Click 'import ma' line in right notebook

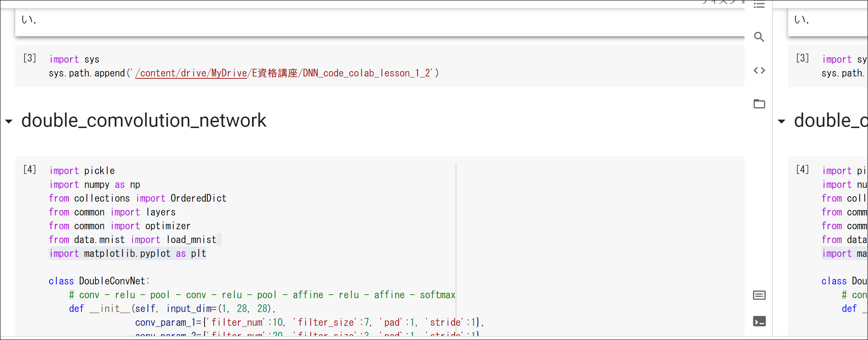[x=844, y=253]
